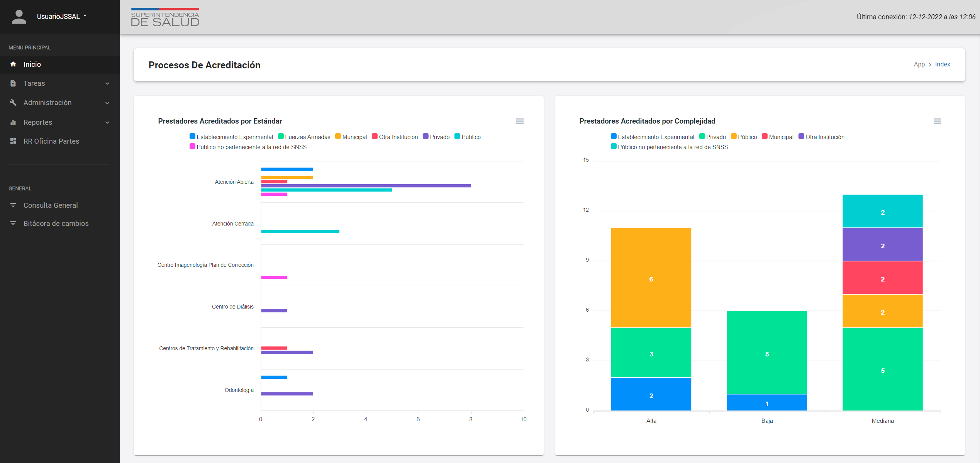Expand the Administración chevron arrow
Screen dimensions: 980x463
(x=107, y=103)
